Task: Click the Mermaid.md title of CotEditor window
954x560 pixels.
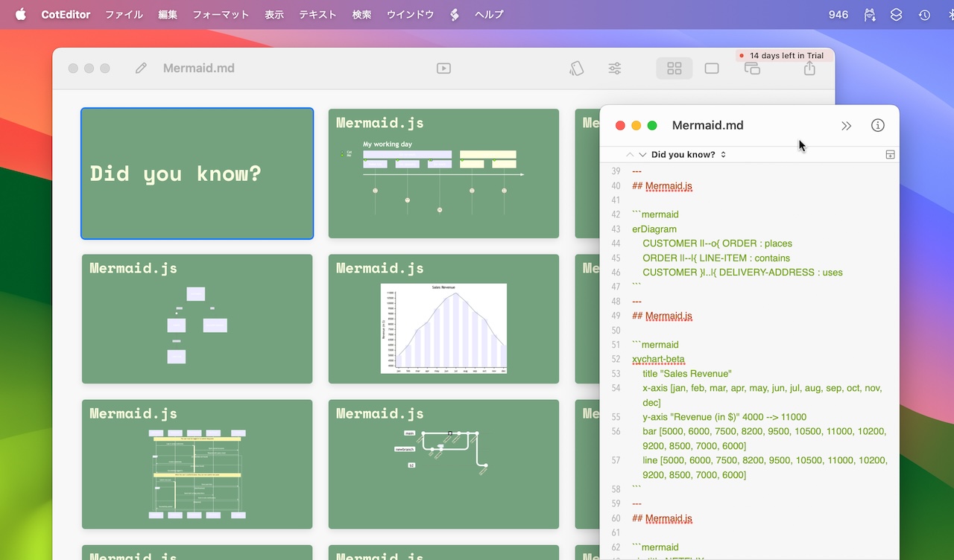Action: (708, 125)
